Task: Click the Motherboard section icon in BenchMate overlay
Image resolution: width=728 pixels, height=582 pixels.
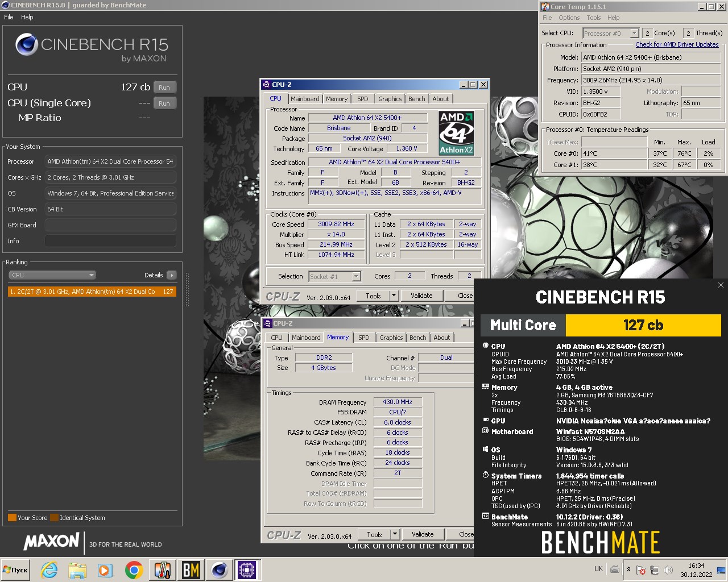Action: 485,431
